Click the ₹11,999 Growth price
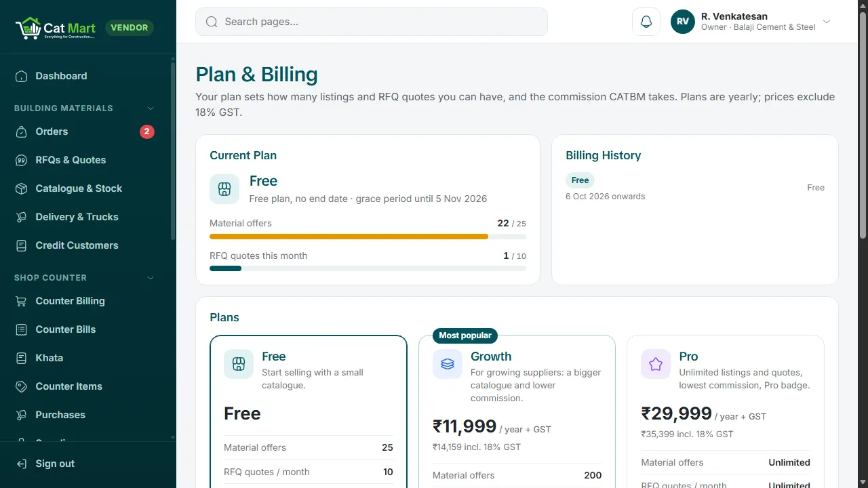868x488 pixels. [x=465, y=426]
